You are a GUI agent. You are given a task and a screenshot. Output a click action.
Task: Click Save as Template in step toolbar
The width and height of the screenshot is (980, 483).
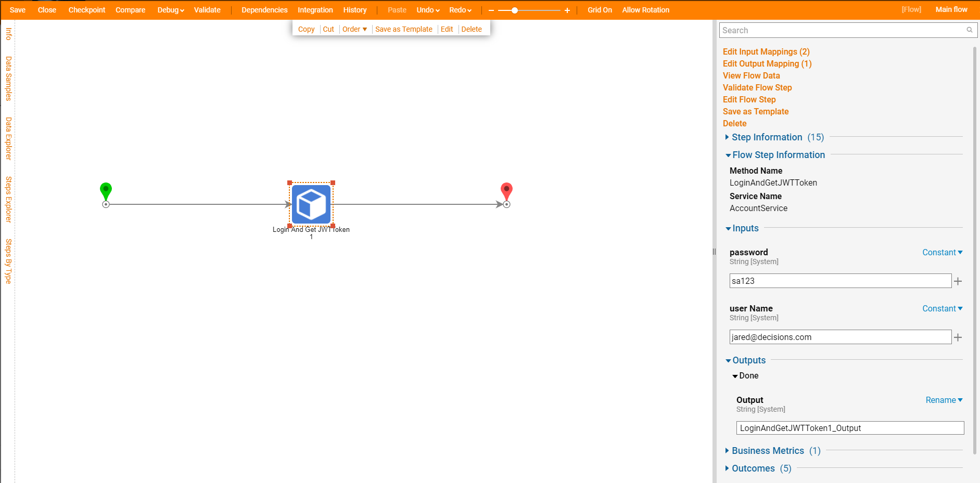click(x=403, y=29)
